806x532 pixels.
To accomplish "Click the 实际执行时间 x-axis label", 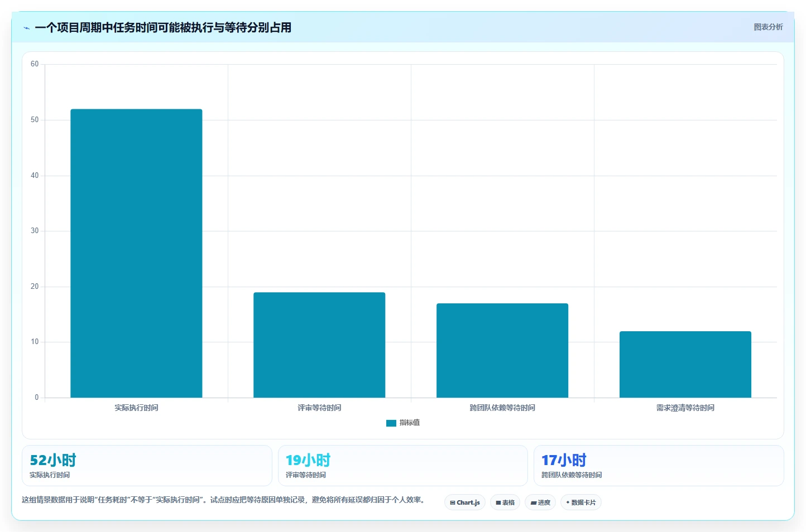I will click(136, 408).
